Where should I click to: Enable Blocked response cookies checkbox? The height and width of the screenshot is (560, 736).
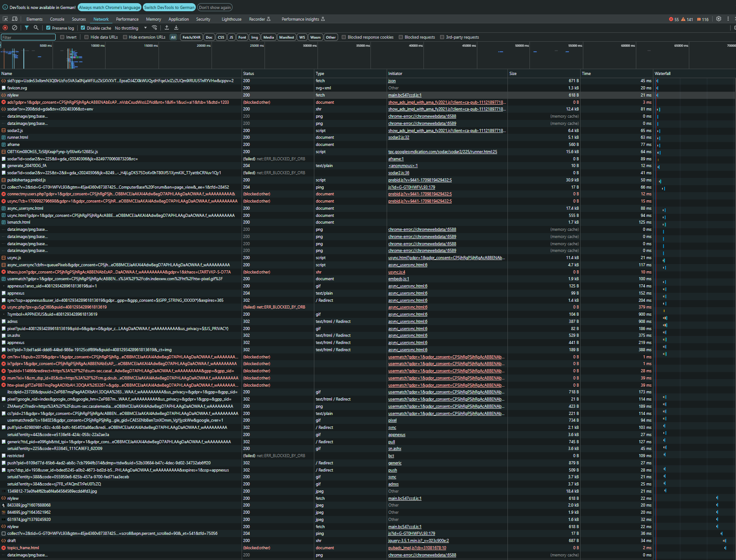(x=344, y=37)
